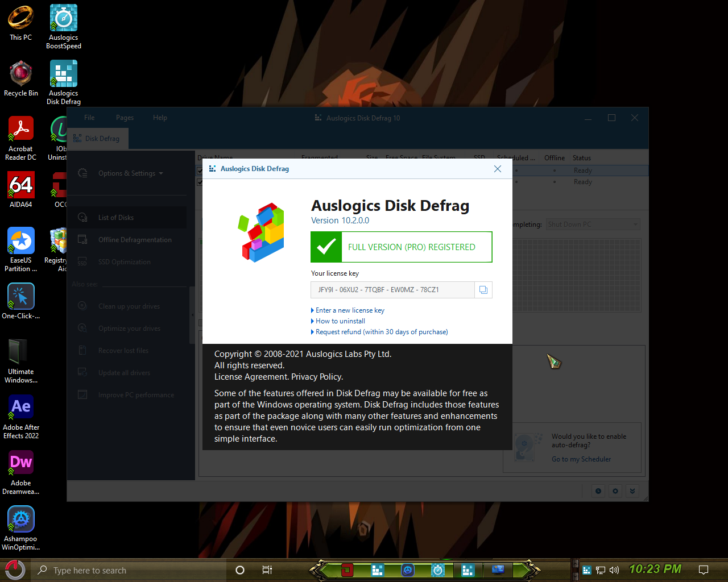Screen dimensions: 728x582
Task: Click the 10:23 PM taskbar clock
Action: pyautogui.click(x=655, y=569)
